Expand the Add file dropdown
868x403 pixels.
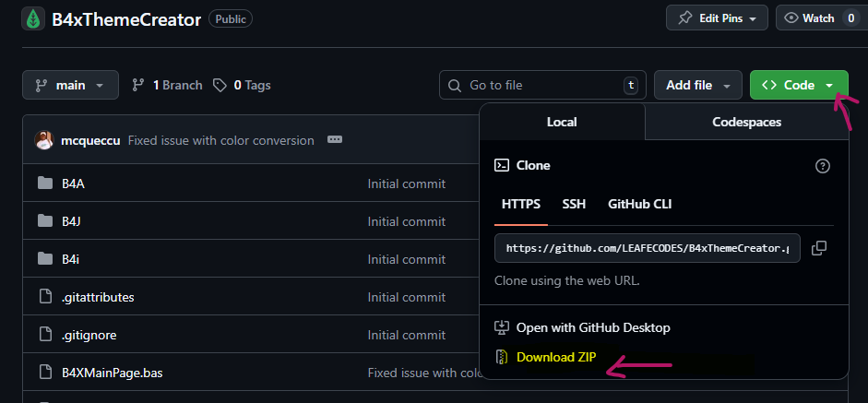pyautogui.click(x=698, y=85)
